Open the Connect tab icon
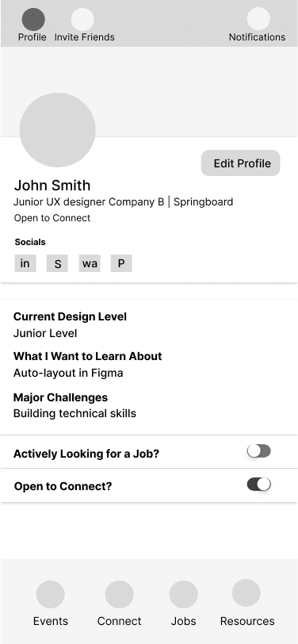This screenshot has width=298, height=644. click(x=119, y=594)
